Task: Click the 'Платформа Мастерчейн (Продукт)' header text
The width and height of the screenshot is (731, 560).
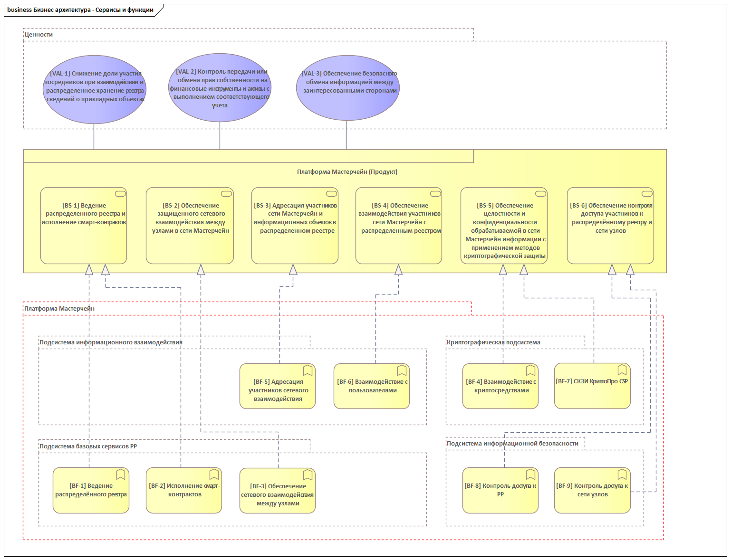Action: pyautogui.click(x=347, y=172)
